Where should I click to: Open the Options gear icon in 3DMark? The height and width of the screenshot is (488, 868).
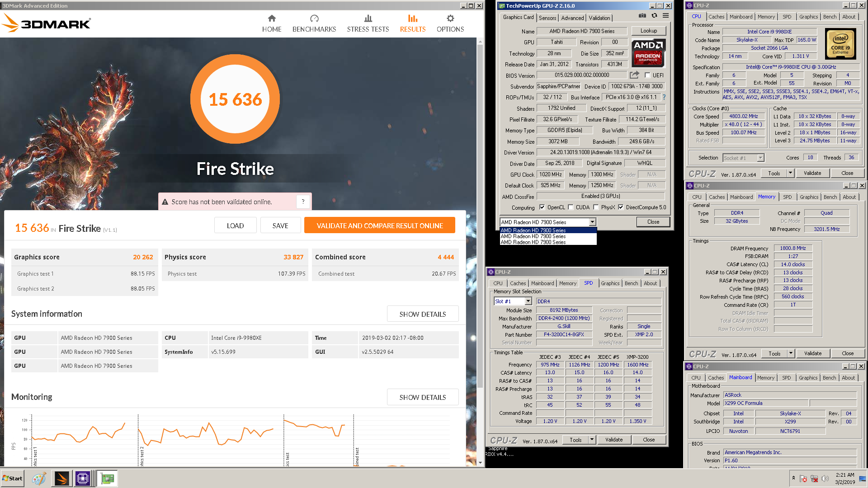[x=450, y=19]
